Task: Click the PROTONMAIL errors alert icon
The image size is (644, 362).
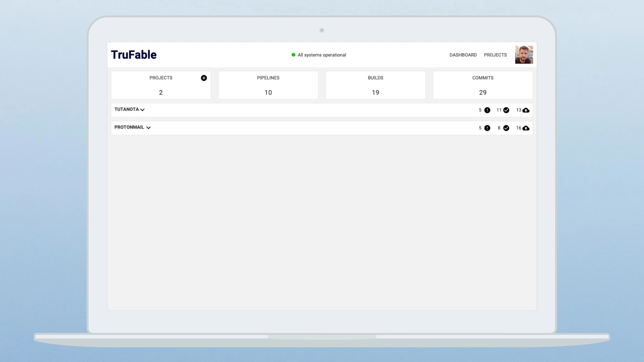Action: coord(487,128)
